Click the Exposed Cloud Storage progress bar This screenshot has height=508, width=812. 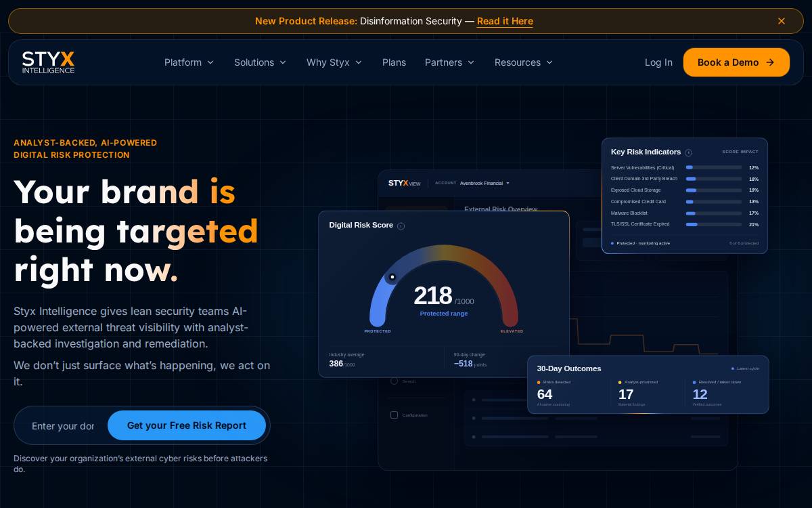tap(714, 190)
